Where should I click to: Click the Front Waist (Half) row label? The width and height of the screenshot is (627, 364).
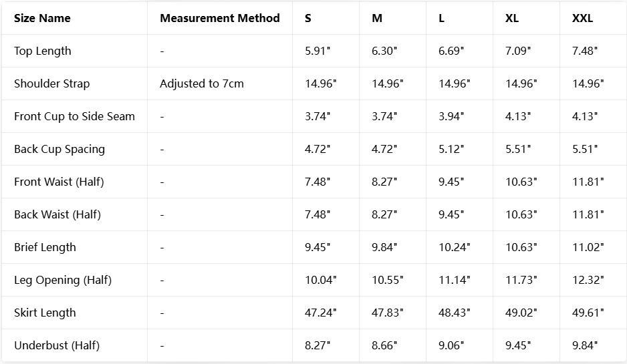pyautogui.click(x=59, y=182)
